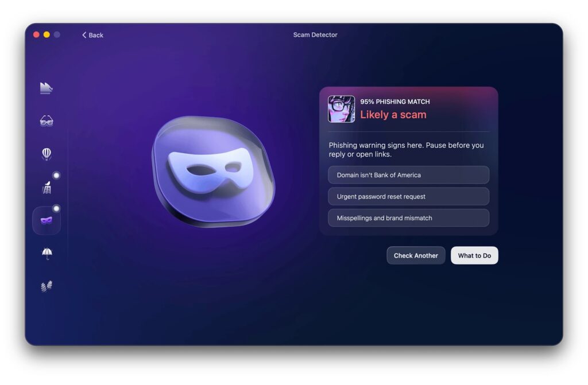Click the '95% PHISHING MATCH' label
This screenshot has height=385, width=588.
click(x=395, y=102)
